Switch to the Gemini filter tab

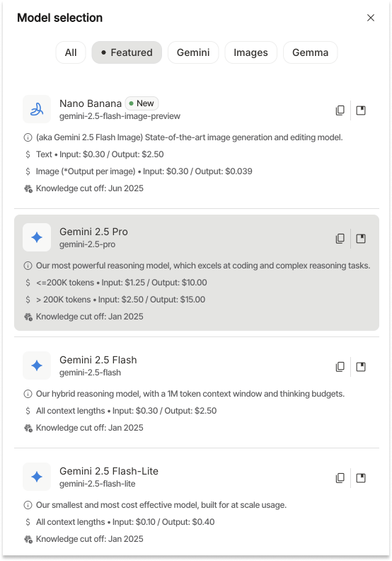[x=193, y=52]
